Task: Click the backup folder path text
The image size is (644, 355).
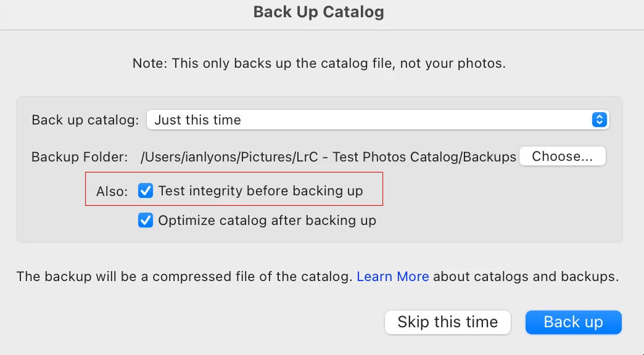Action: [328, 157]
